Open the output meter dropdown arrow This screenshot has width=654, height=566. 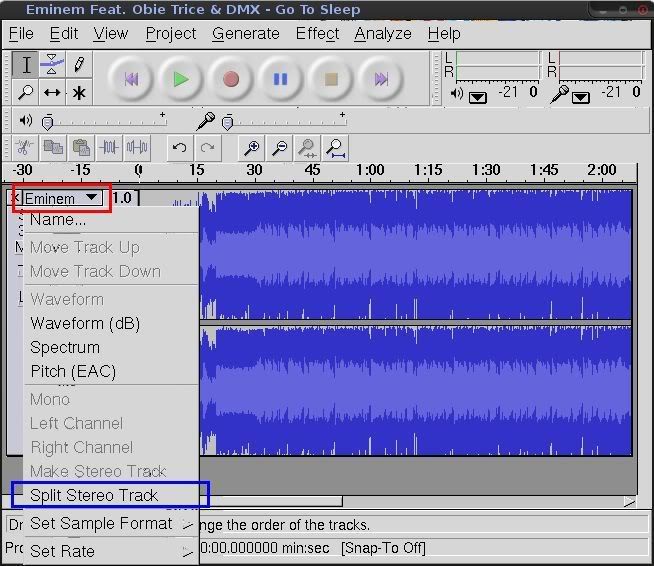478,98
